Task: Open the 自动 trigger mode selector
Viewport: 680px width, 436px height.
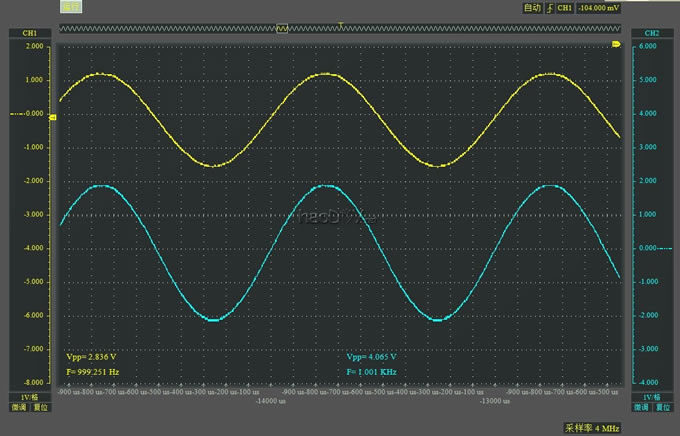Action: 531,8
